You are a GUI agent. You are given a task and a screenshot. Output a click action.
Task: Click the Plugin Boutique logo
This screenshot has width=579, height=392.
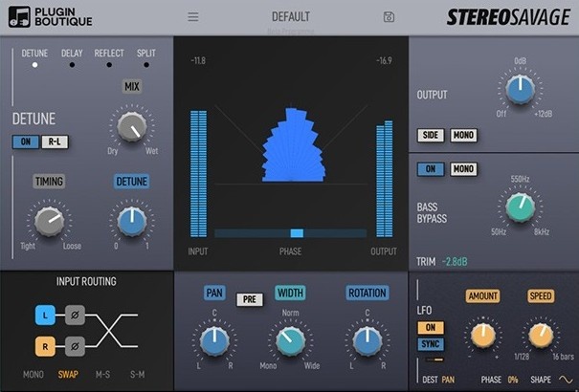(x=51, y=17)
